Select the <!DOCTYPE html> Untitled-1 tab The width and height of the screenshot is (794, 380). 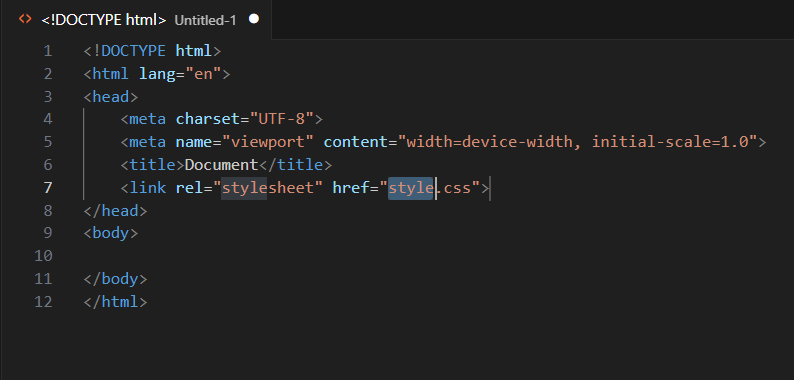click(136, 20)
